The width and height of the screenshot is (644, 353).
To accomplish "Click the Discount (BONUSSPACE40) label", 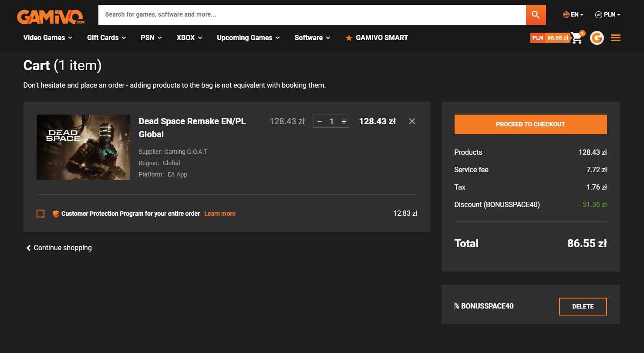I will click(x=497, y=204).
